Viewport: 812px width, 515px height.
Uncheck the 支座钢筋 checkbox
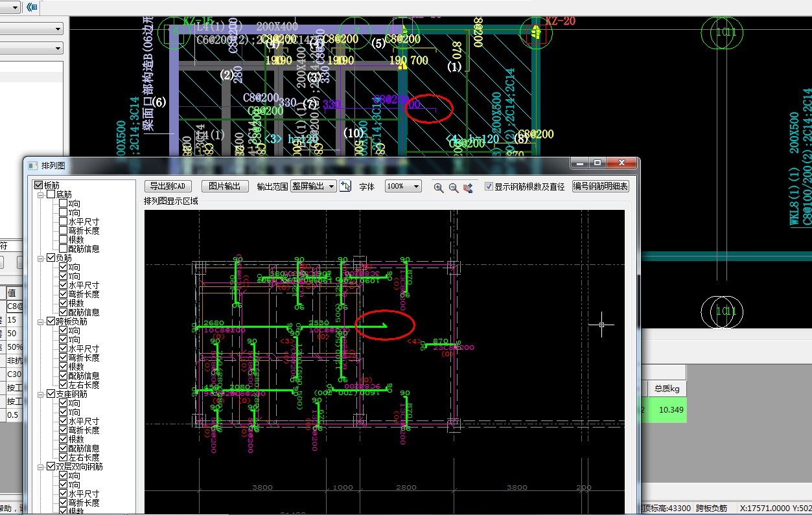pyautogui.click(x=51, y=394)
